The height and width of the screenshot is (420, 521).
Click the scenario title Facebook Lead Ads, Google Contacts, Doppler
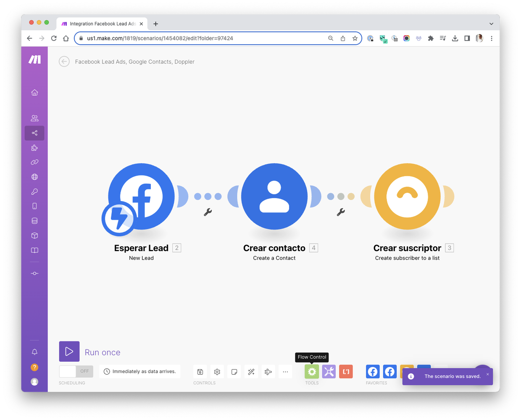tap(134, 62)
